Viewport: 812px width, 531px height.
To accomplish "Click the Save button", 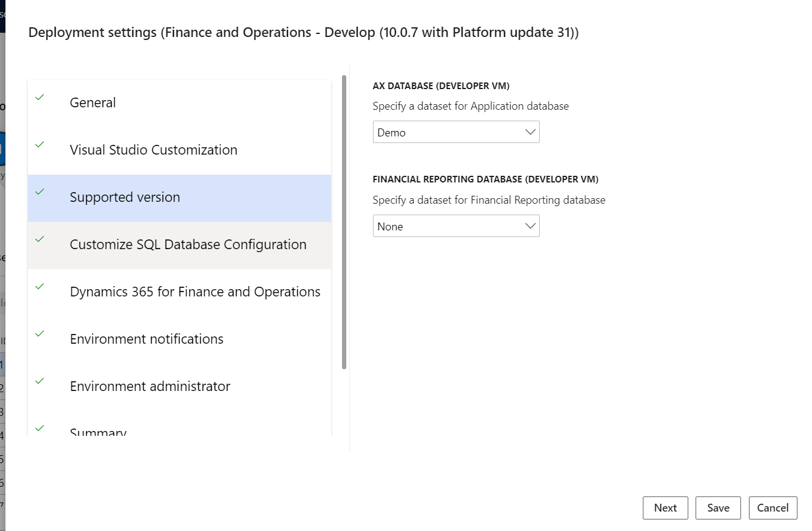I will coord(718,508).
